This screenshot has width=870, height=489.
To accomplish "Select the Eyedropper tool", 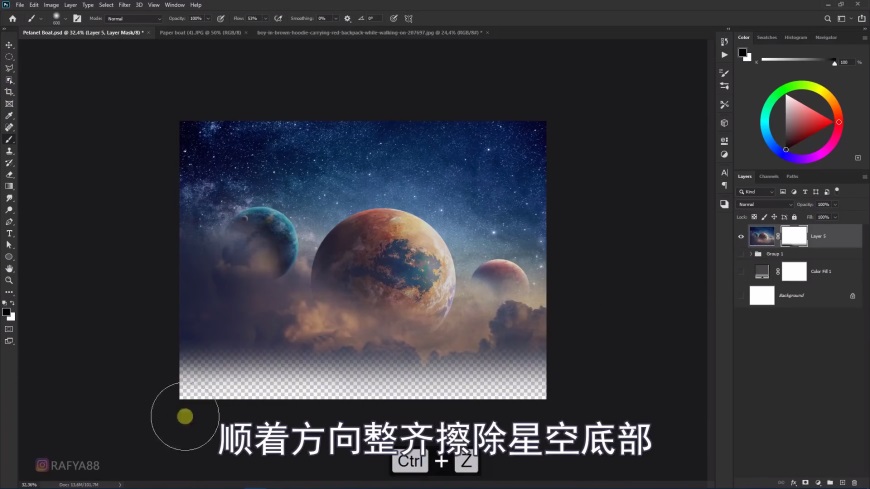I will coord(9,115).
